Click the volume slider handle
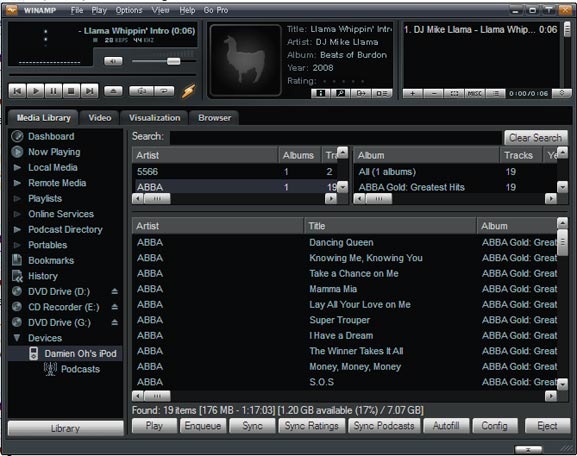Viewport: 577px width, 456px height. (174, 61)
